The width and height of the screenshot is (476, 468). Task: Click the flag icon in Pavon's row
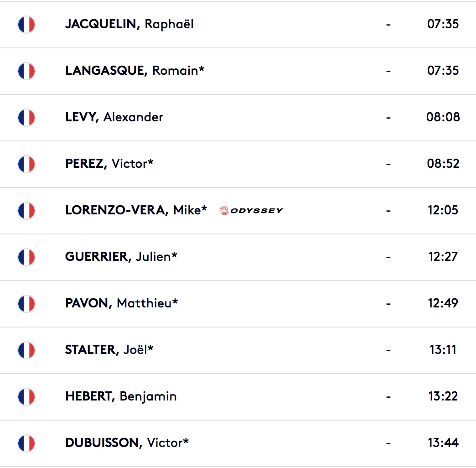click(x=26, y=303)
